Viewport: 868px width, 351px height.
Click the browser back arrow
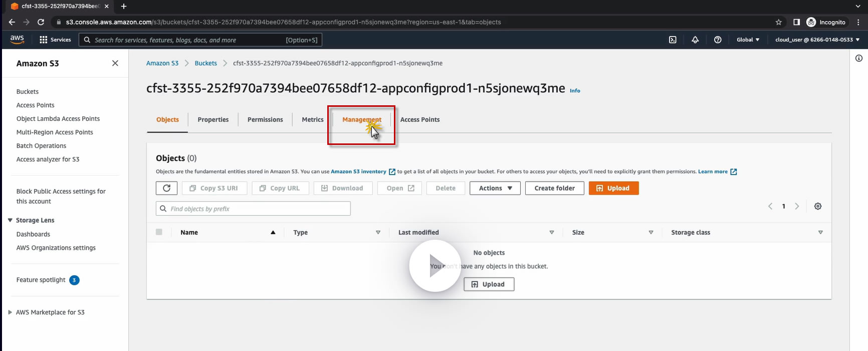[12, 22]
